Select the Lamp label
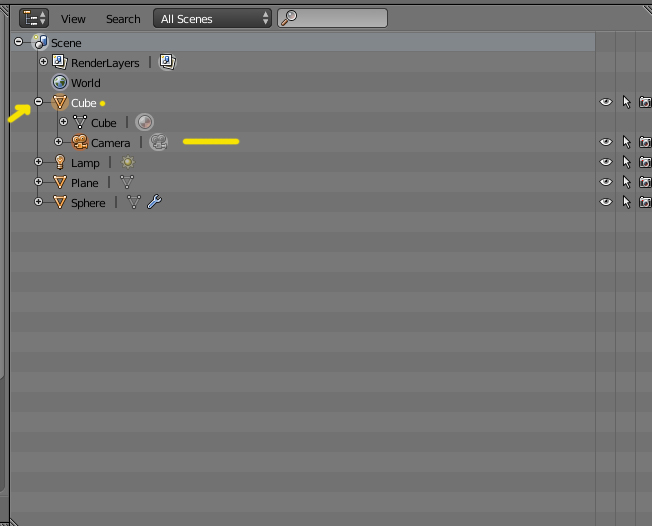Viewport: 652px width, 526px height. point(85,163)
